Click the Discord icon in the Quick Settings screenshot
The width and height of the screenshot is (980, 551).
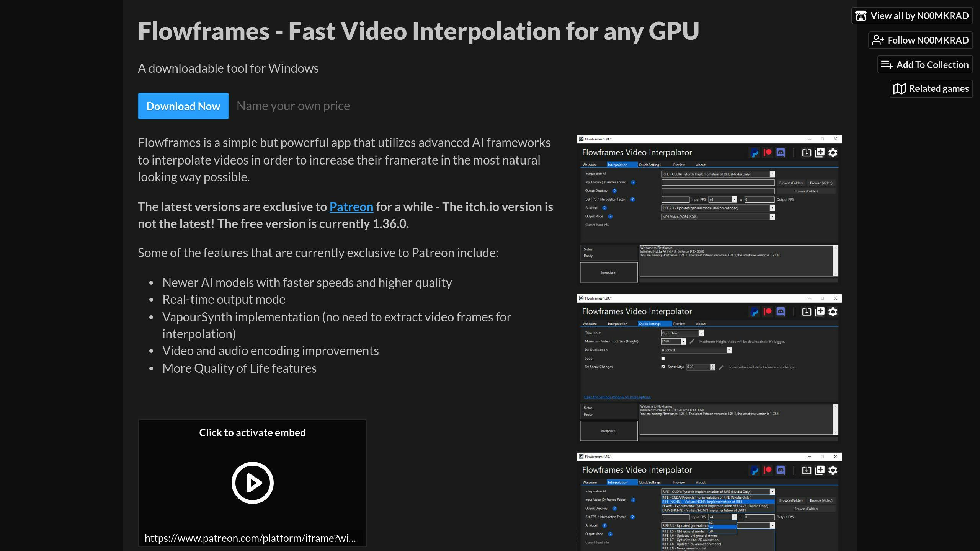(x=781, y=312)
